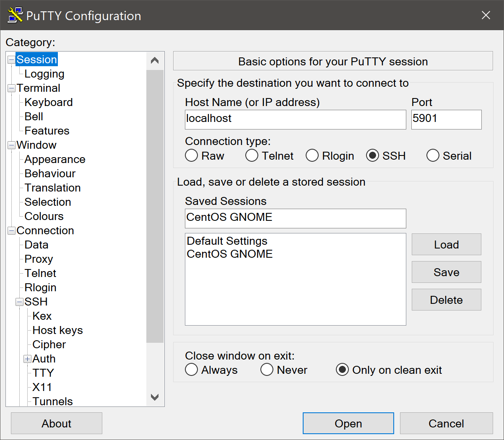Screen dimensions: 504x440
Task: Open the Behaviour category
Action: 50,173
